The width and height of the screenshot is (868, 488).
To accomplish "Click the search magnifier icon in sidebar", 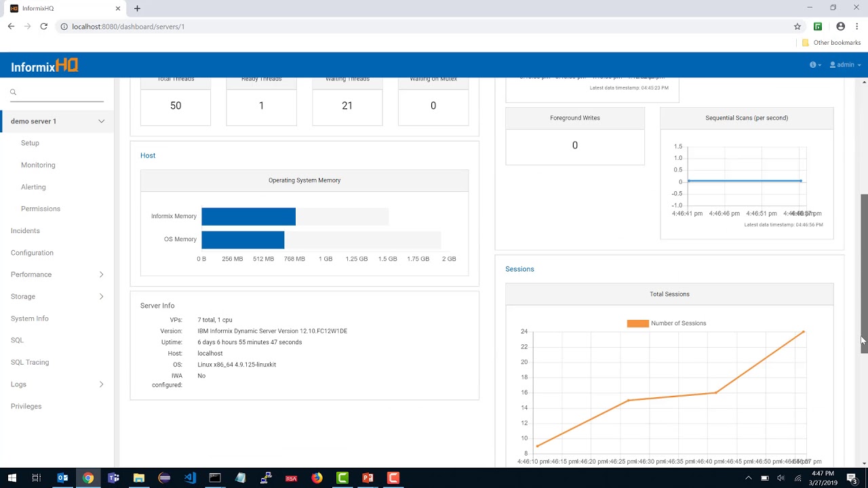I will pos(13,92).
